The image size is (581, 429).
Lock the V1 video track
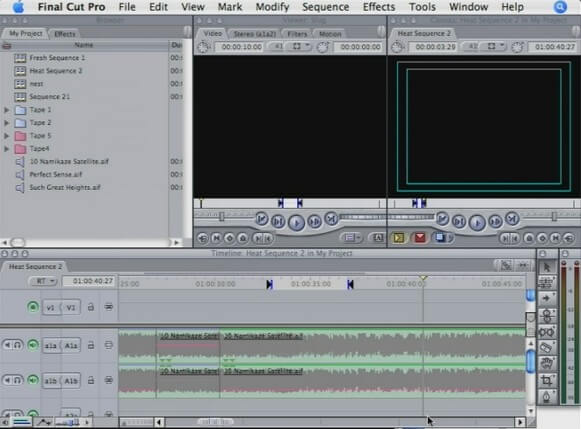(x=90, y=307)
